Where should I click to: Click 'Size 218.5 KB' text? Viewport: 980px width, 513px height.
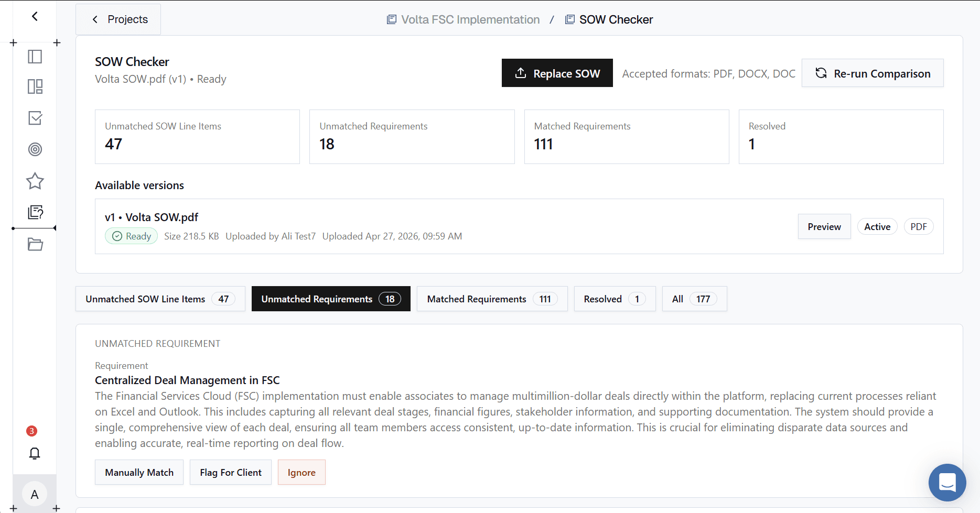[191, 236]
